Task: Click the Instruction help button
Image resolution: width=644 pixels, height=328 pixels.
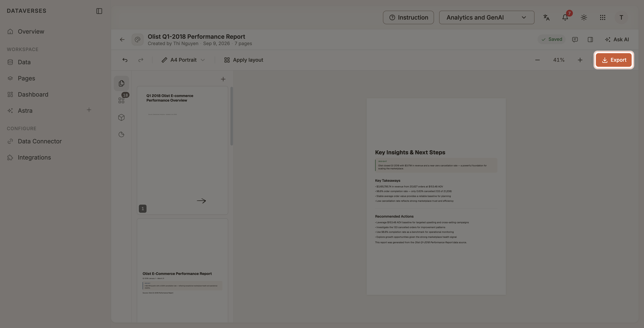Action: pos(408,17)
